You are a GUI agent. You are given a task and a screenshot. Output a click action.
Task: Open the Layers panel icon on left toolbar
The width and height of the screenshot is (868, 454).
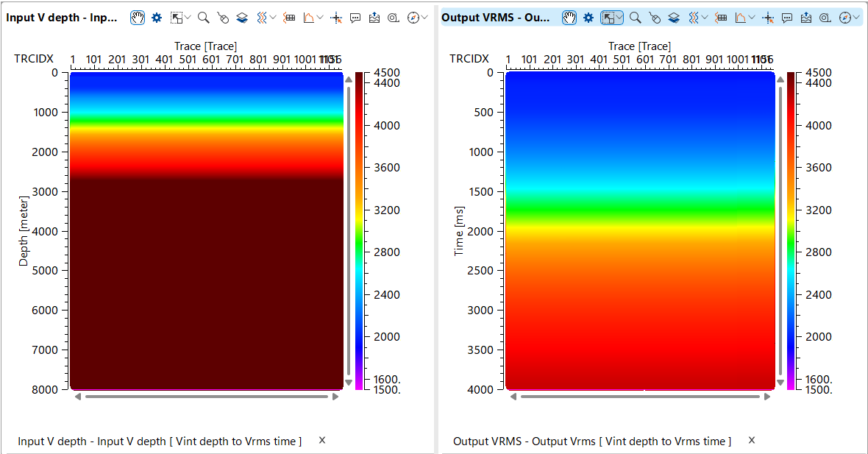[x=241, y=17]
